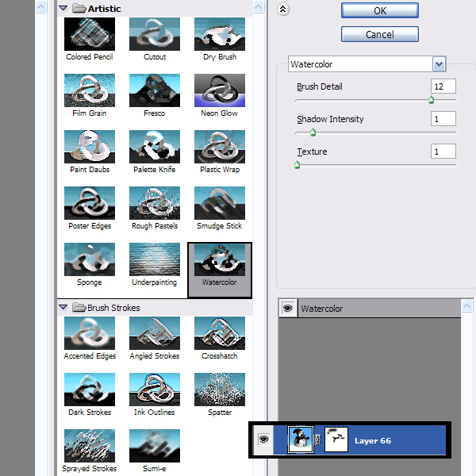Hide the Watercolor effect layer eye
Viewport: 476px width, 476px height.
(288, 309)
